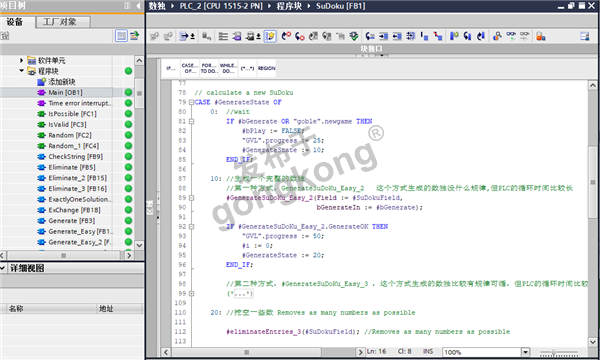600x360 pixels.
Task: Adjust the editor zoom slider
Action: pyautogui.click(x=553, y=352)
